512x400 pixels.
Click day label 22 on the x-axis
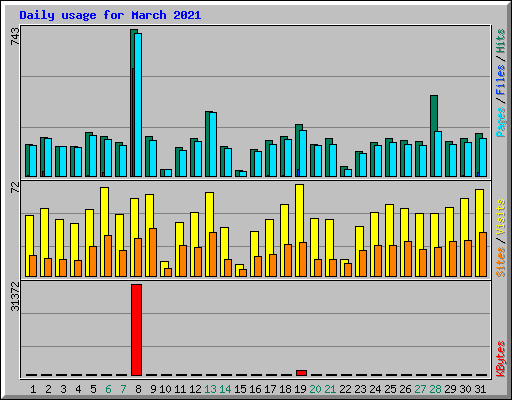point(345,389)
